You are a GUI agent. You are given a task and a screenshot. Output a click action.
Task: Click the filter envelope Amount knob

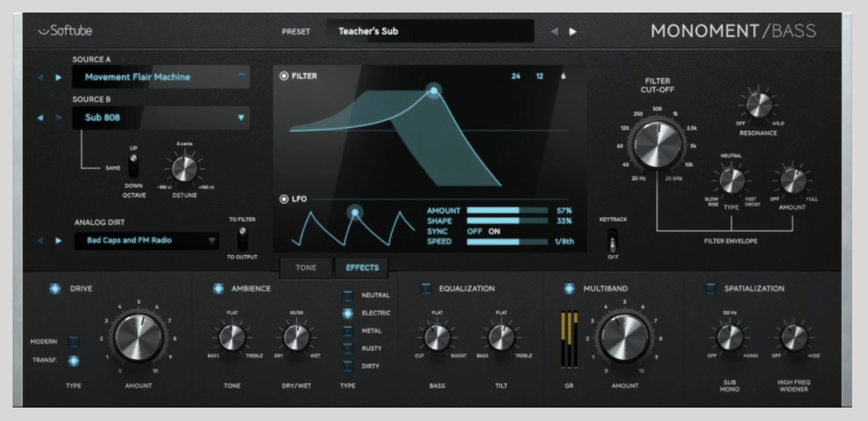(x=792, y=181)
